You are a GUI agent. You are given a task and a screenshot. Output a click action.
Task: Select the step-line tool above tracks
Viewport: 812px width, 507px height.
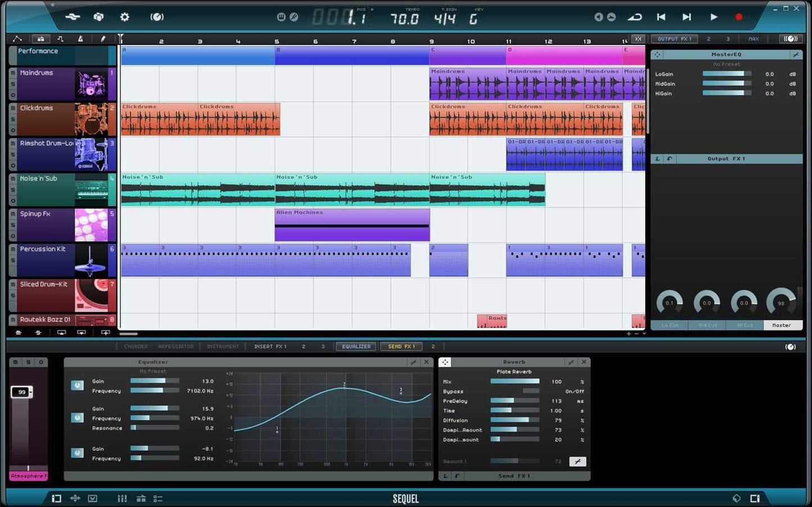click(60, 39)
